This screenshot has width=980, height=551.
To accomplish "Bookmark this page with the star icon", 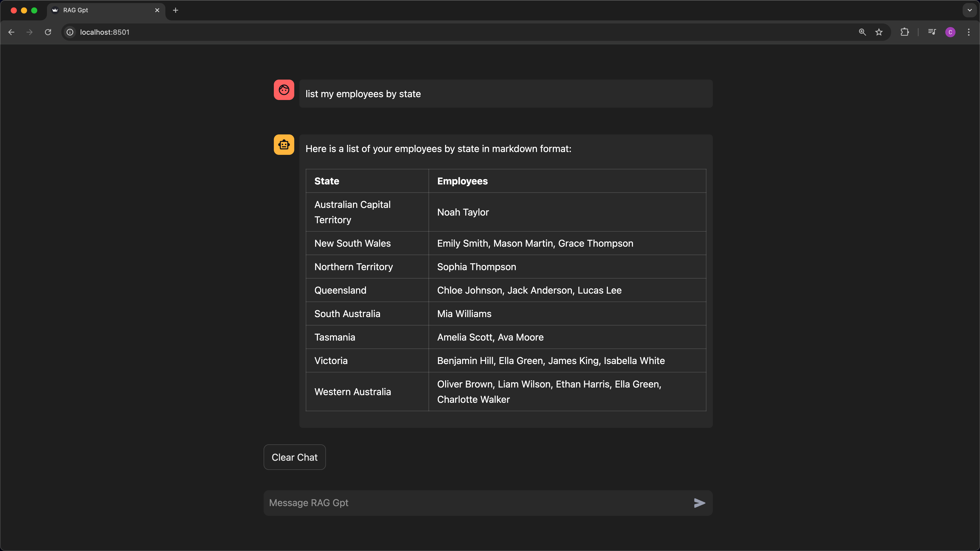I will point(879,32).
